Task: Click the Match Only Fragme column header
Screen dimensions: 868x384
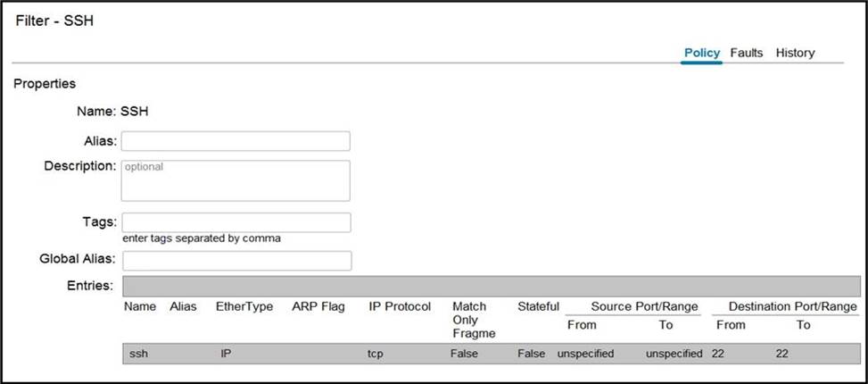Action: point(469,320)
